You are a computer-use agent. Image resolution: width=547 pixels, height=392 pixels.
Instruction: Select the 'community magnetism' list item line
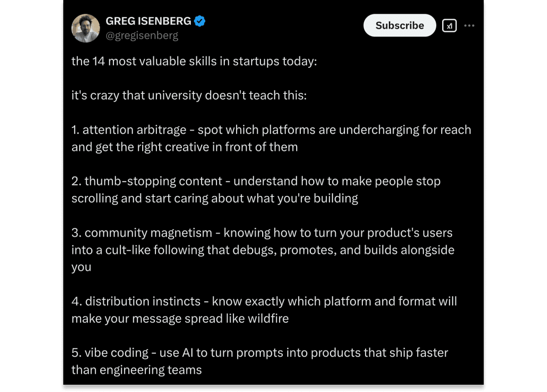pos(262,233)
